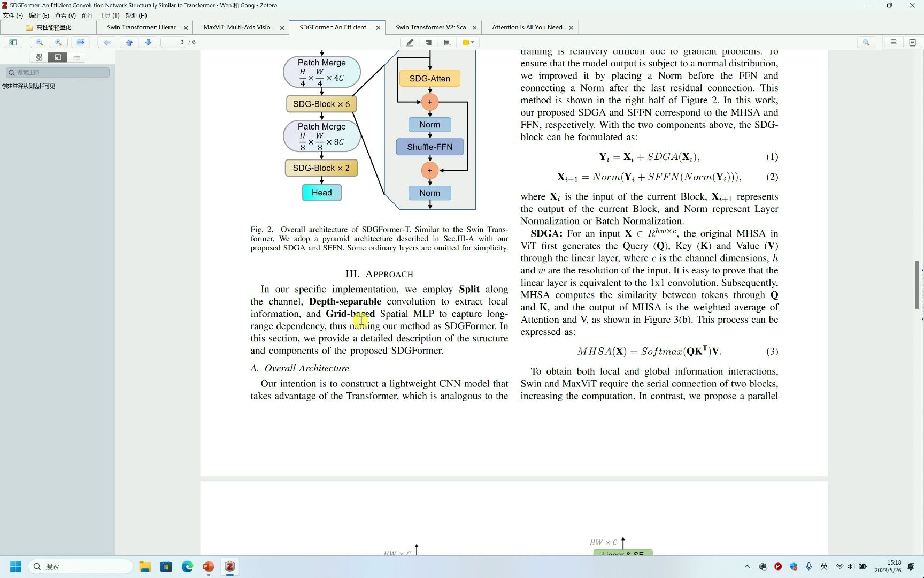The image size is (924, 578).
Task: Open the notification center bell
Action: tap(911, 566)
